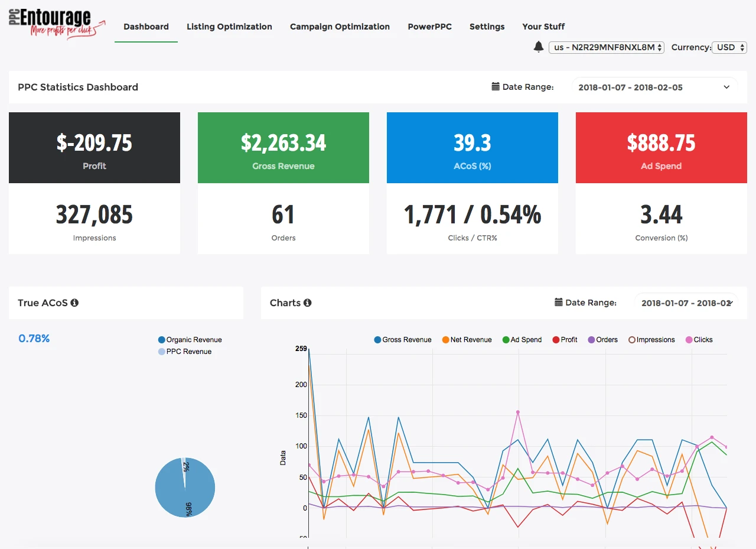The height and width of the screenshot is (549, 756).
Task: Click the ACoS (%) stat card
Action: click(472, 148)
